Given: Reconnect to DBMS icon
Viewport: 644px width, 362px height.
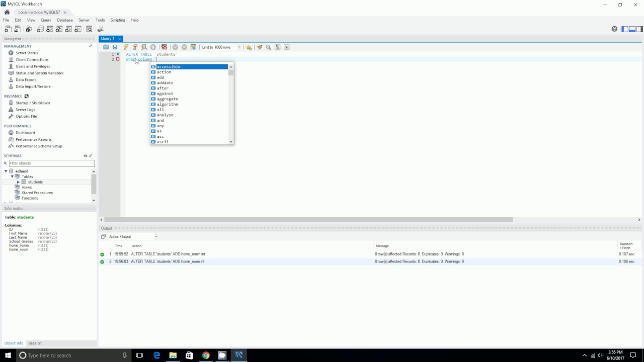Looking at the screenshot, I should tap(100, 29).
